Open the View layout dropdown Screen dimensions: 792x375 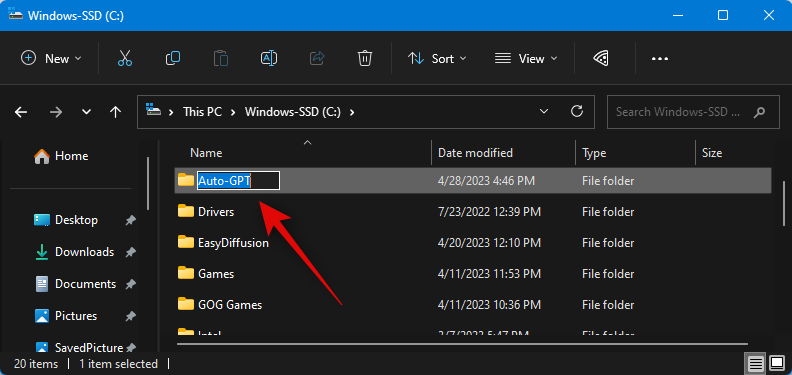click(x=526, y=59)
